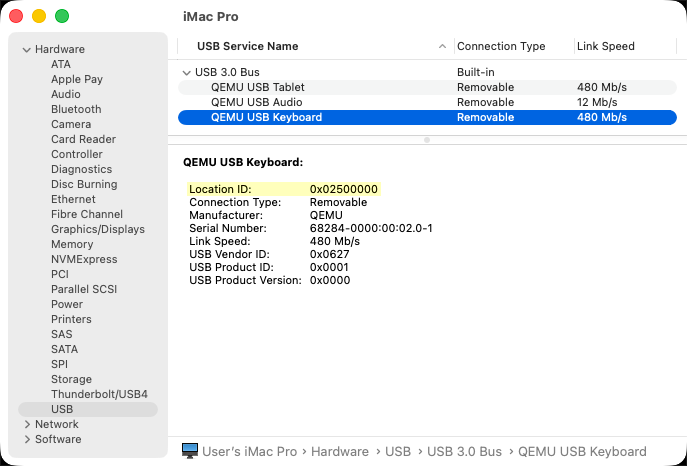Click USB 3.0 Bus in path bar

click(464, 452)
